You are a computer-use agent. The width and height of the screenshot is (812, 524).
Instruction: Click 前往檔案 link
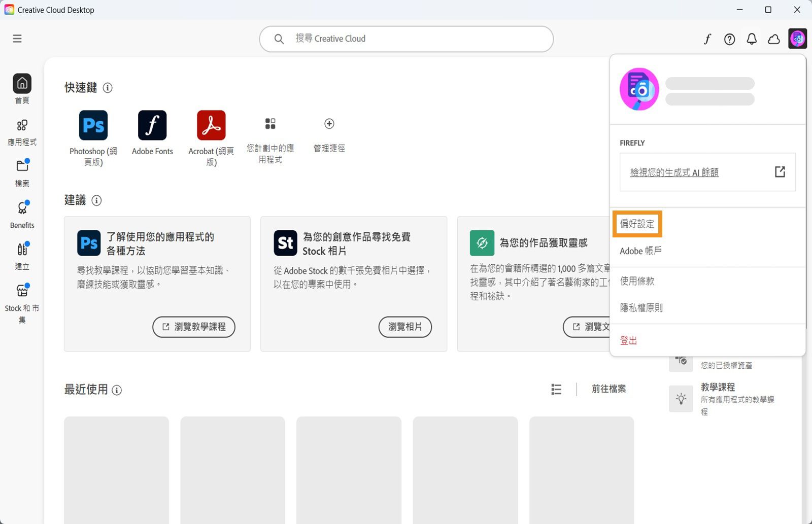tap(608, 389)
